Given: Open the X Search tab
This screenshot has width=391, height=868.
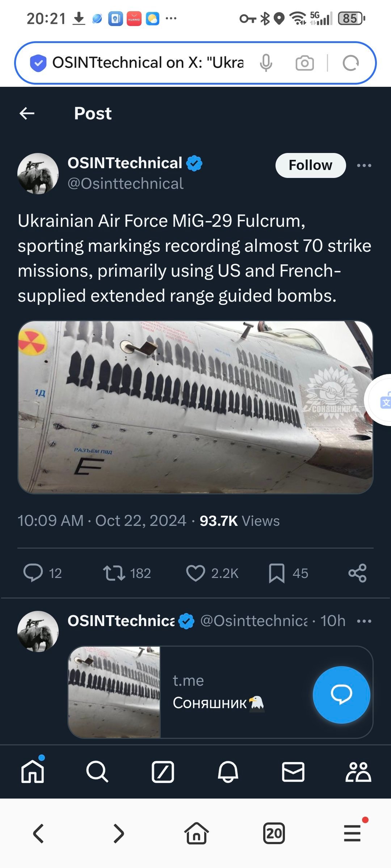Looking at the screenshot, I should 97,771.
